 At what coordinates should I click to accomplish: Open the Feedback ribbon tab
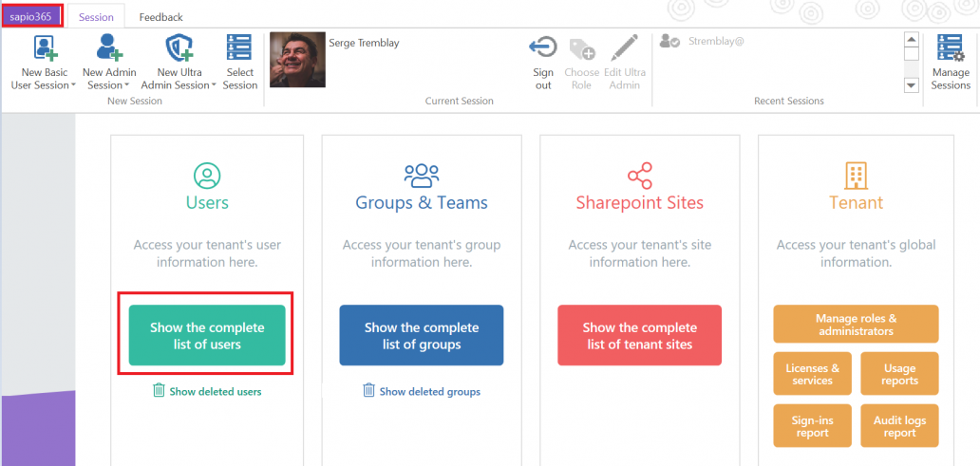click(x=160, y=17)
